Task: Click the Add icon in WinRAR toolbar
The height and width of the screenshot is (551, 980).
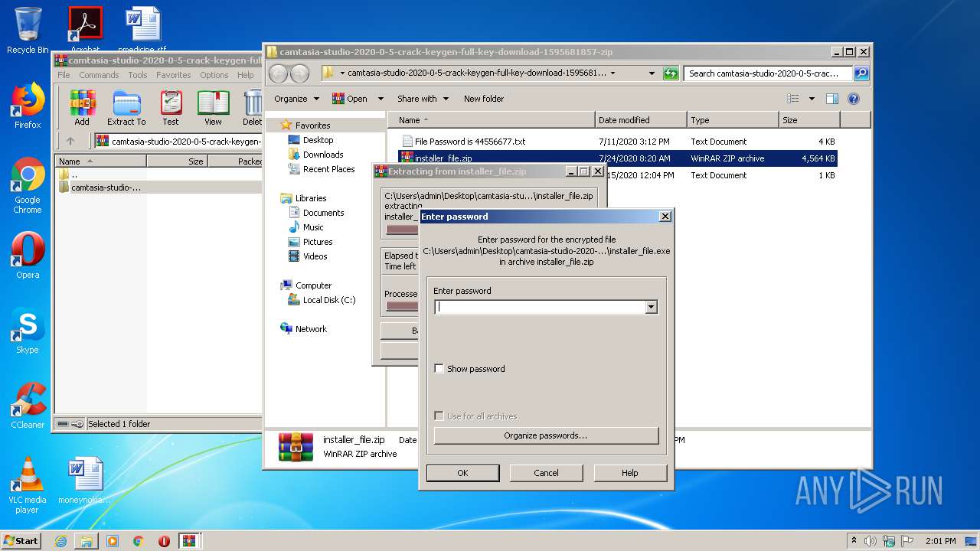Action: [x=82, y=108]
